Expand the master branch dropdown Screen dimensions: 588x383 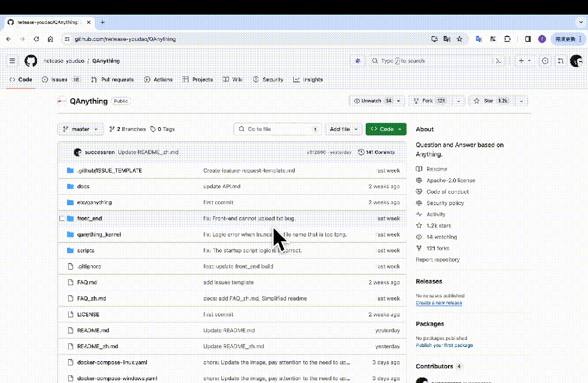(80, 129)
